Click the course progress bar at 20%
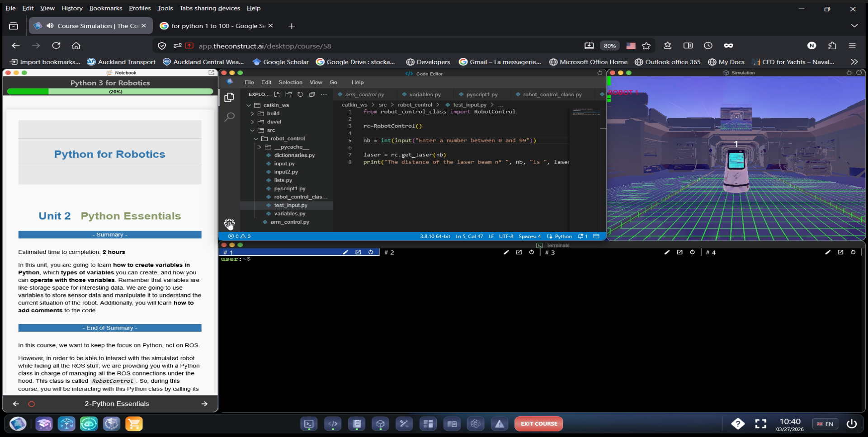The image size is (868, 437). [110, 91]
